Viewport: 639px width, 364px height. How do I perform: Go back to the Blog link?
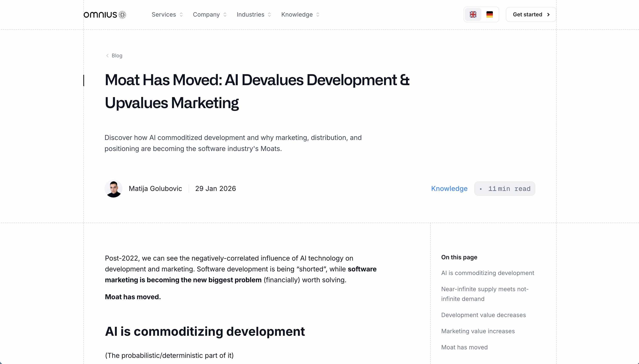tap(117, 55)
